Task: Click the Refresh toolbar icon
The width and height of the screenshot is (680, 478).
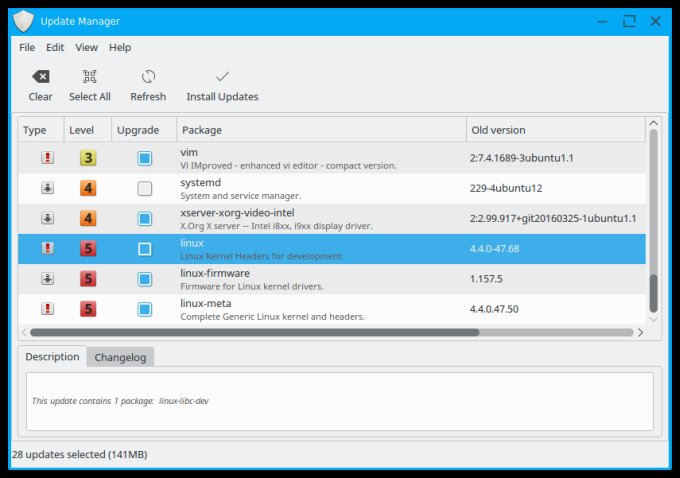Action: [148, 77]
